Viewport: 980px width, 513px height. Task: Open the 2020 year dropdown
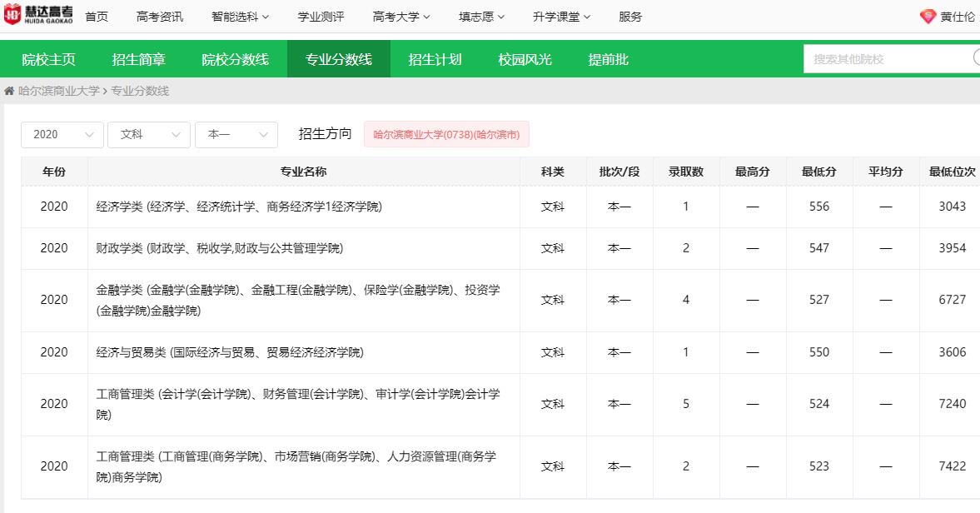[x=62, y=135]
